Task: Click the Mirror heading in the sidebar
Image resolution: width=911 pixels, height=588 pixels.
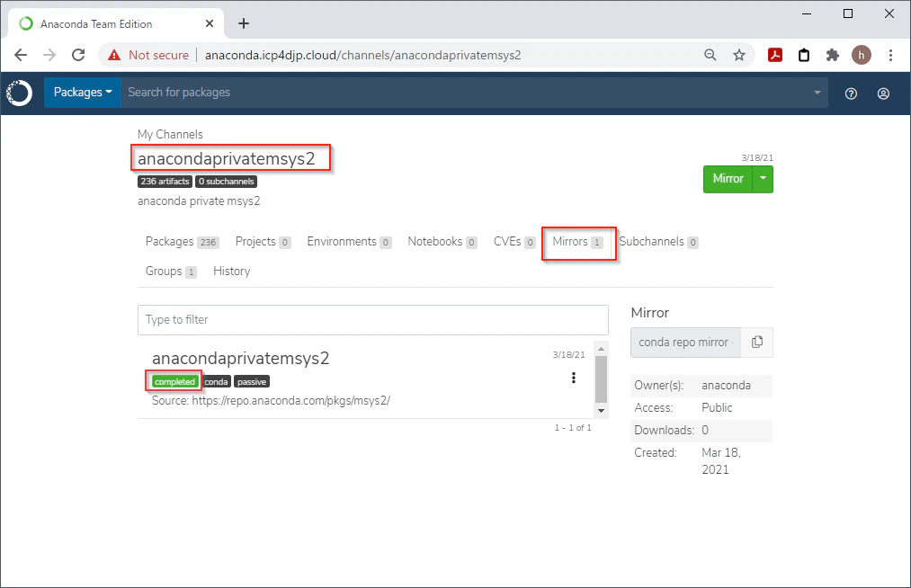Action: point(650,313)
